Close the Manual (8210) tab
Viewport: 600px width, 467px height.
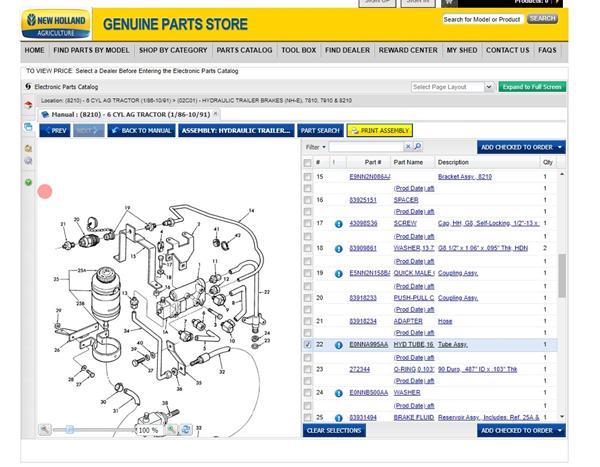215,114
